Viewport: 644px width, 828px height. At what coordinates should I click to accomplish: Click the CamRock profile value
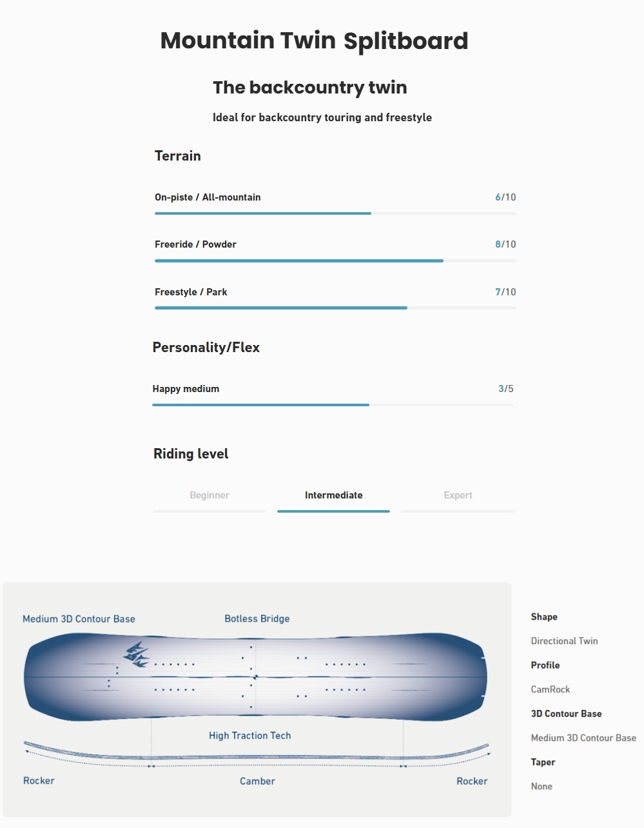tap(550, 689)
